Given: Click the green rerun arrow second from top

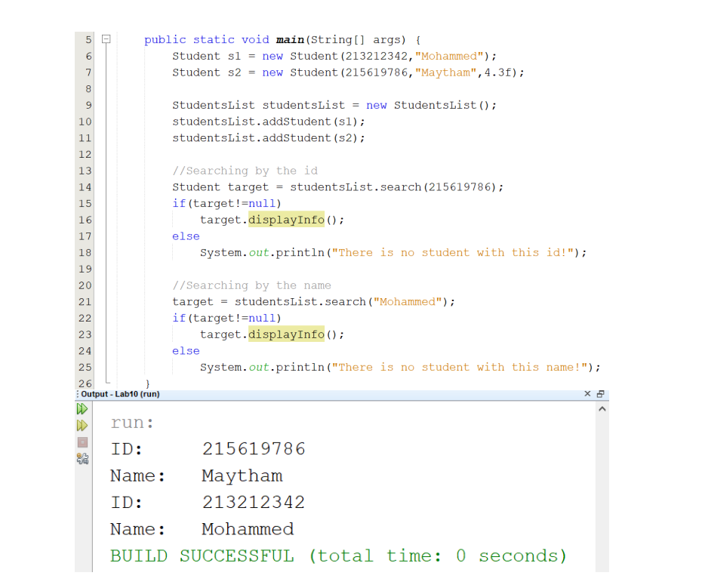Looking at the screenshot, I should [x=82, y=425].
